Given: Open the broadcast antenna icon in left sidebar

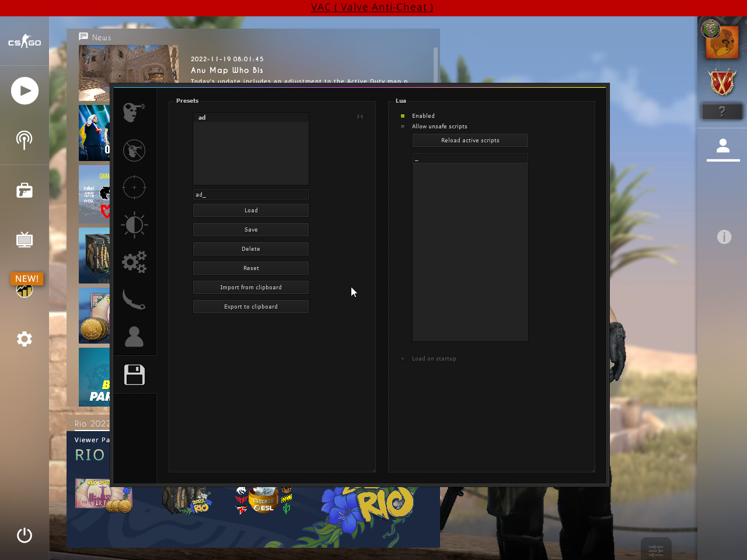Looking at the screenshot, I should click(x=25, y=140).
